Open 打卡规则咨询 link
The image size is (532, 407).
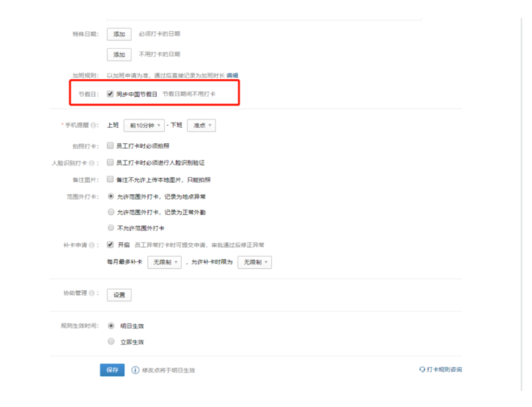click(x=444, y=369)
